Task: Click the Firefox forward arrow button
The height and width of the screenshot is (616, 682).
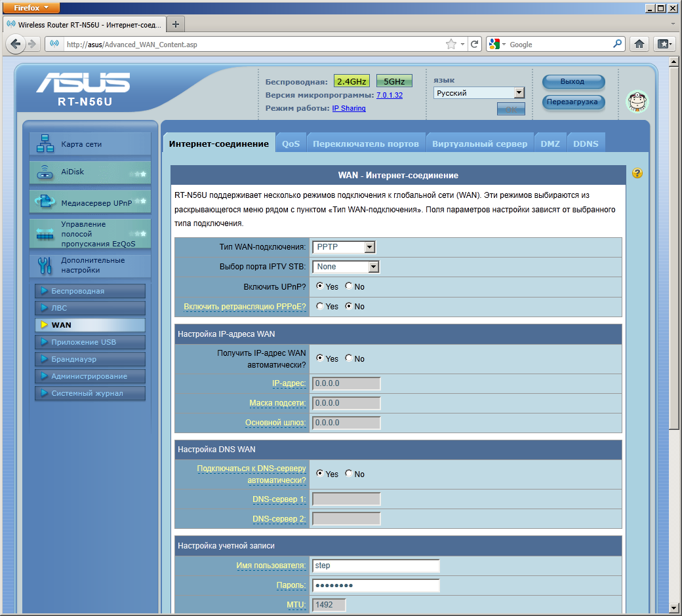Action: pos(31,44)
